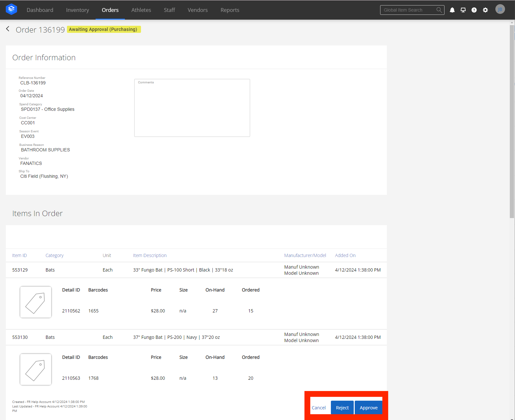Navigate to the Vendors tab
515x420 pixels.
tap(198, 10)
